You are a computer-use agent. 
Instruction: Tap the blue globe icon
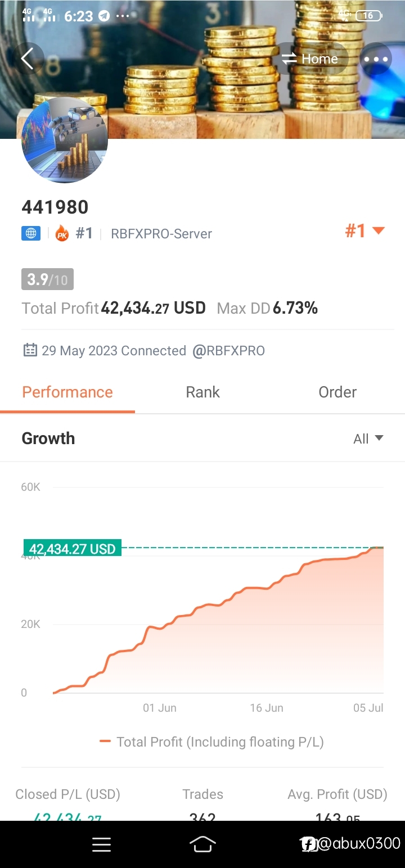point(31,233)
